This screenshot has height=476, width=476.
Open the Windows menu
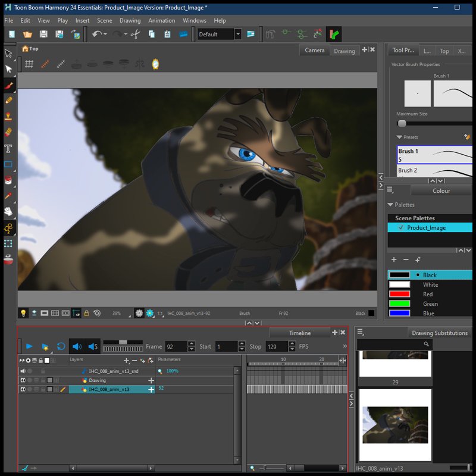[195, 21]
